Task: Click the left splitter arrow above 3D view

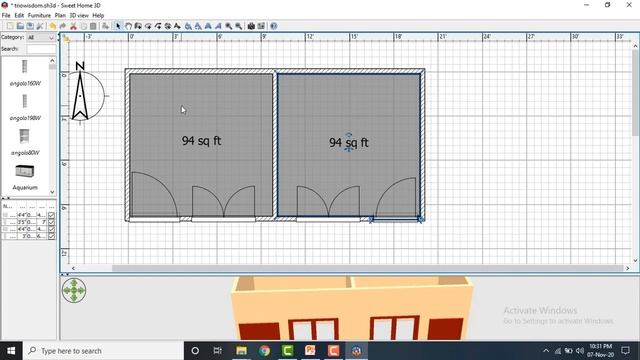Action: [x=63, y=275]
